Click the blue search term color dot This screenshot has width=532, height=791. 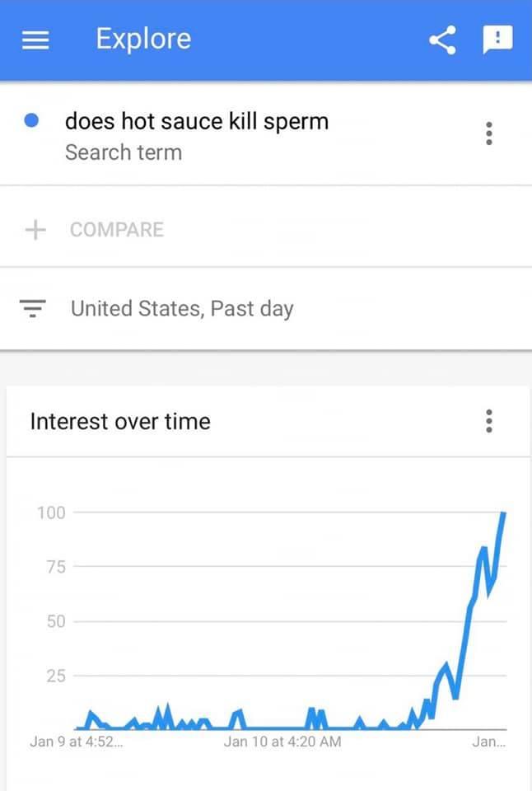32,121
